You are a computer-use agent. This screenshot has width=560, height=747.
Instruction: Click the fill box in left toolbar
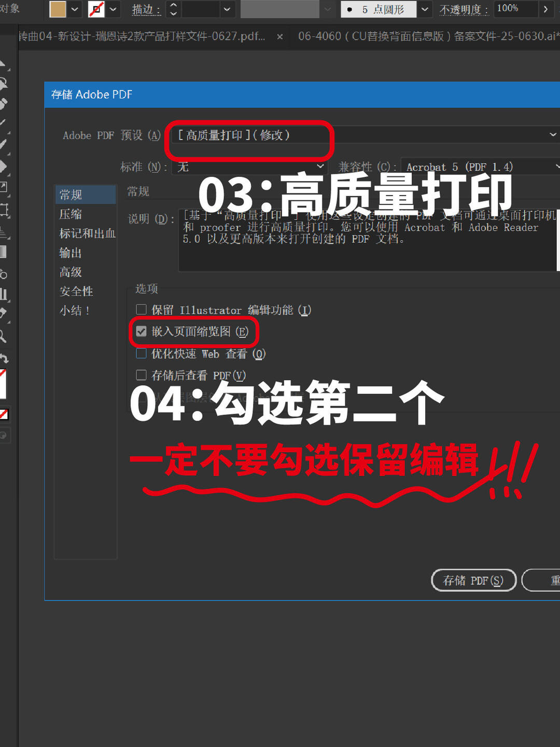point(3,384)
